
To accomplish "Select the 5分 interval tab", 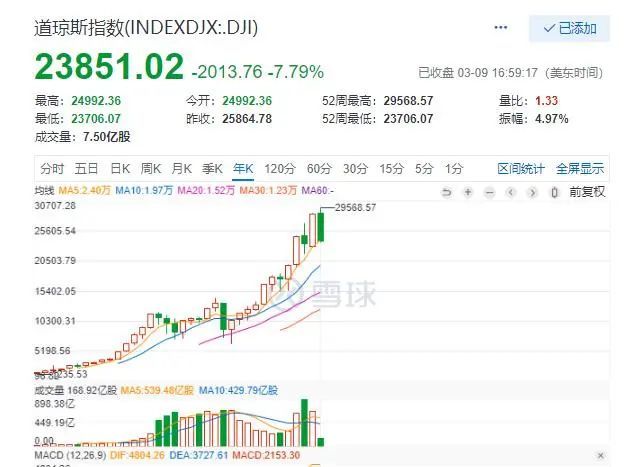I will tap(424, 168).
